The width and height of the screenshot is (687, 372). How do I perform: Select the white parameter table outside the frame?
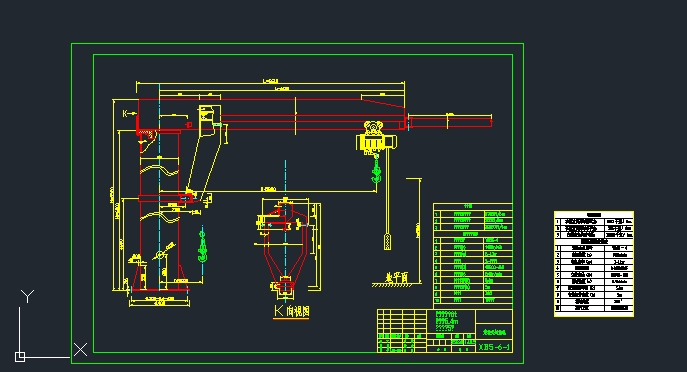click(594, 264)
